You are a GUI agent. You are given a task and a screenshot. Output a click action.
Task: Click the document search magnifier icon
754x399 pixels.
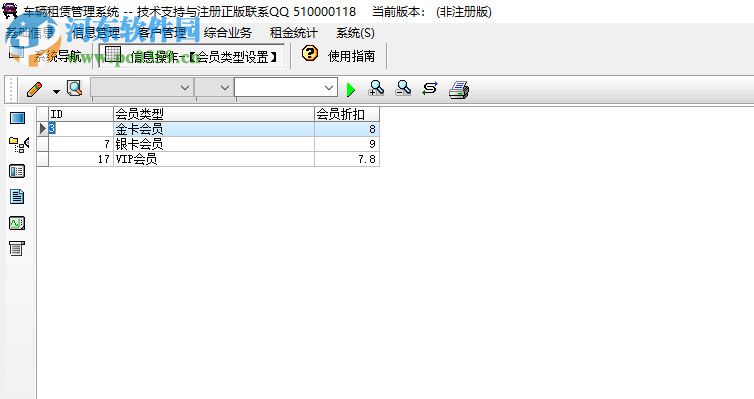(x=75, y=88)
